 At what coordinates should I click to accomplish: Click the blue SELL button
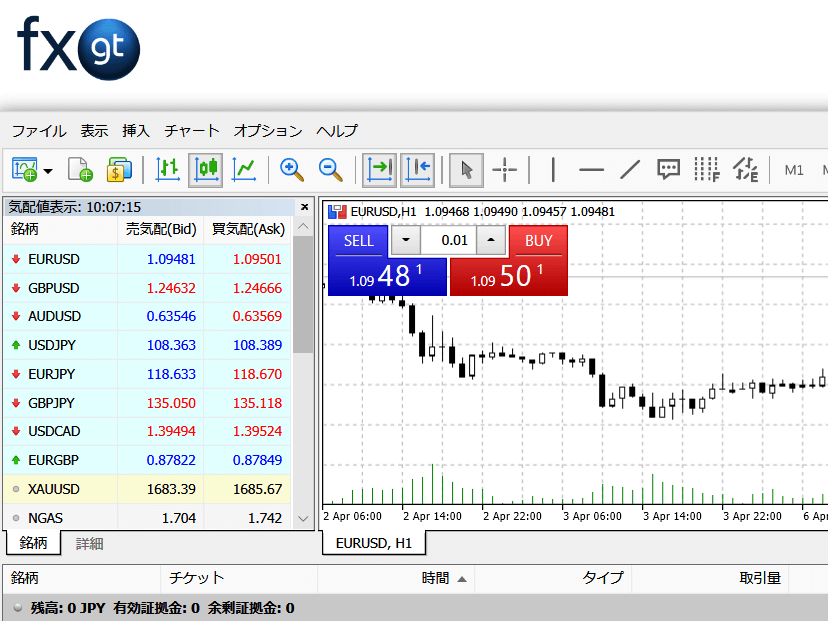358,241
